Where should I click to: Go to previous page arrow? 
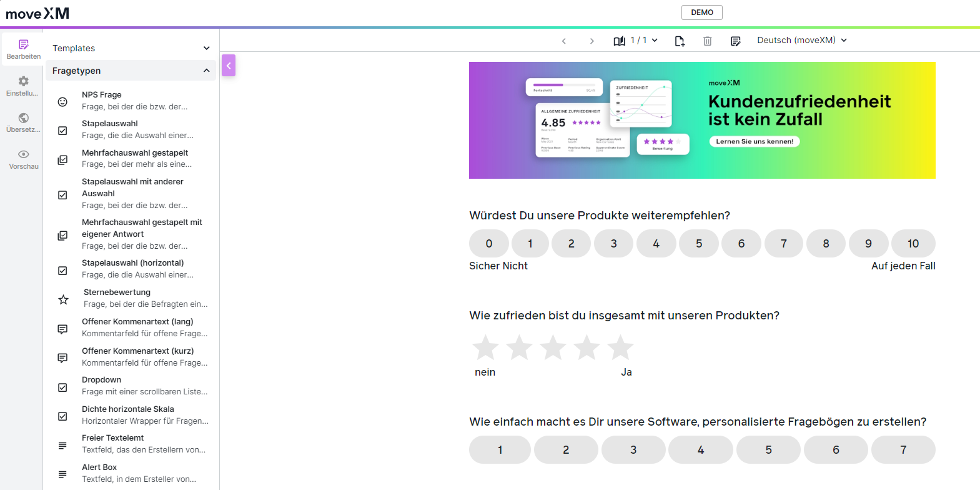click(563, 41)
